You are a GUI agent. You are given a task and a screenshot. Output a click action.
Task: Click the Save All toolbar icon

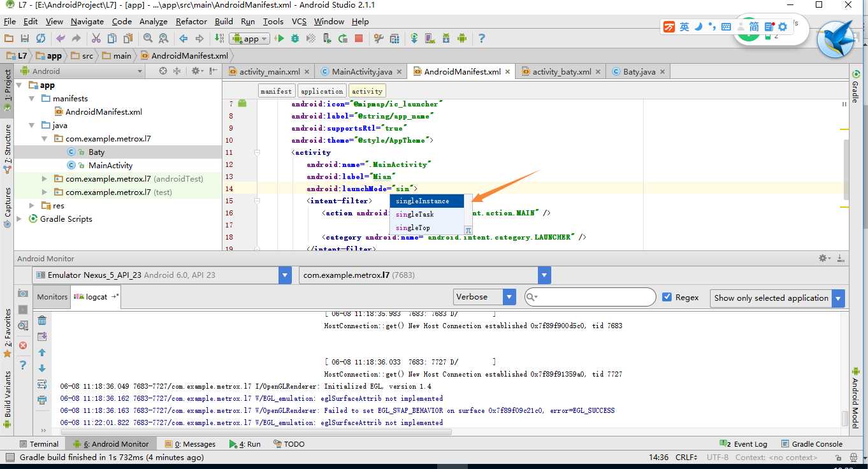24,38
